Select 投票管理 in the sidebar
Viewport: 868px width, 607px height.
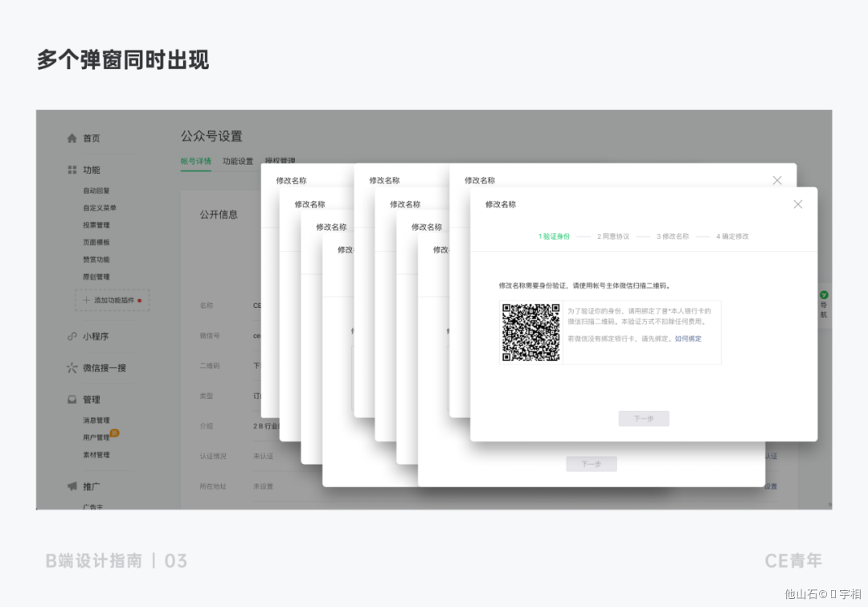tap(96, 225)
